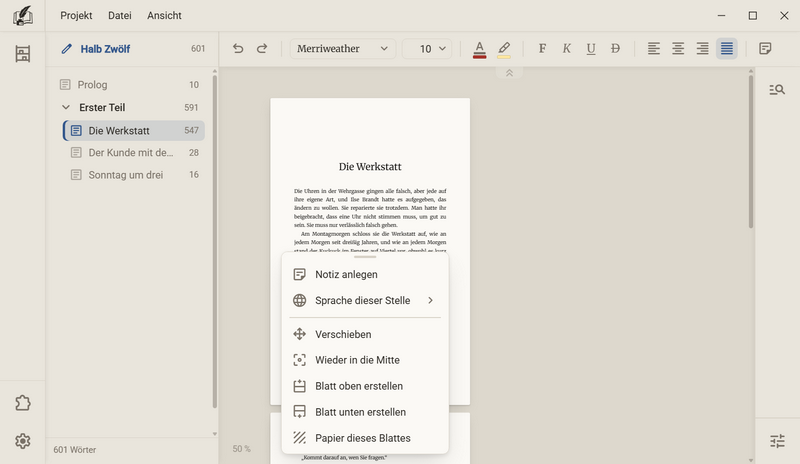Click the move arrows icon beside Verschieben
This screenshot has height=464, width=800.
tap(299, 334)
